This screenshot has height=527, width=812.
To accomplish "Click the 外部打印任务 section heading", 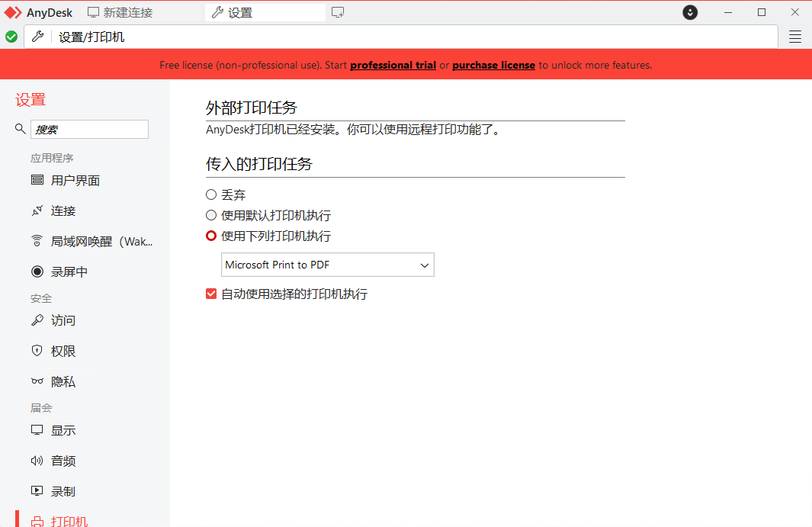I will 251,108.
